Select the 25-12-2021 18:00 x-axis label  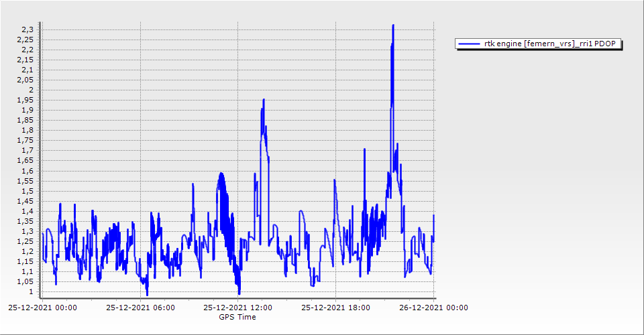coord(335,308)
